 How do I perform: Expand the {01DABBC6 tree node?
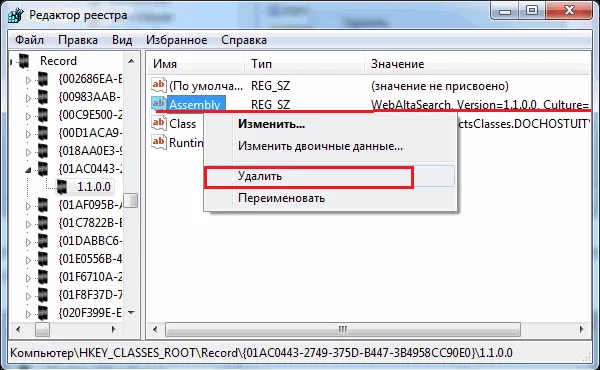(x=28, y=242)
